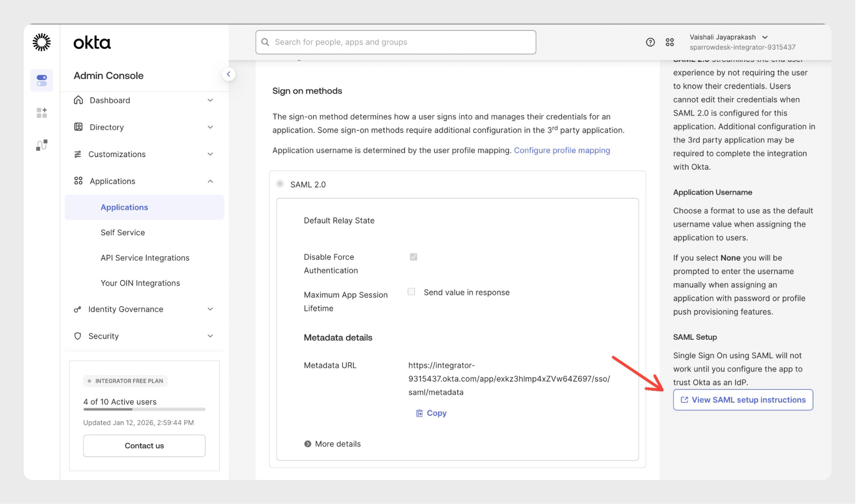
Task: Open the help question mark icon
Action: [650, 42]
